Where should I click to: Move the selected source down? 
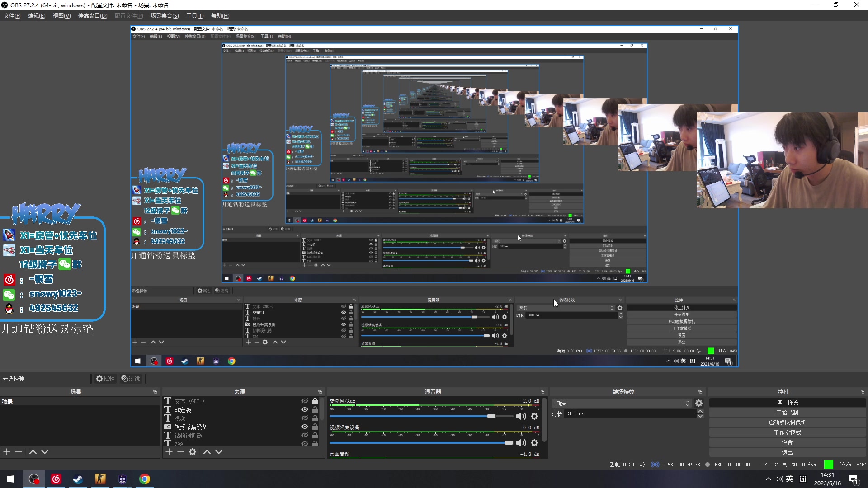[x=219, y=452]
